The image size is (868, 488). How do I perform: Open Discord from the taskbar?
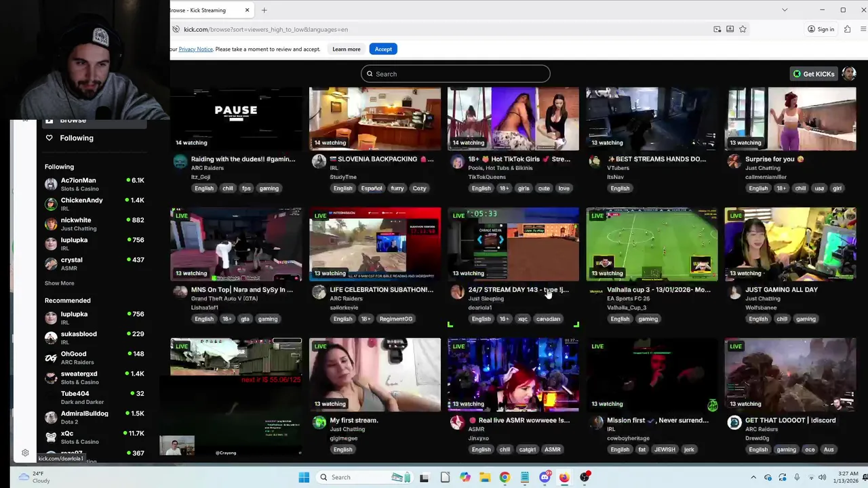545,477
